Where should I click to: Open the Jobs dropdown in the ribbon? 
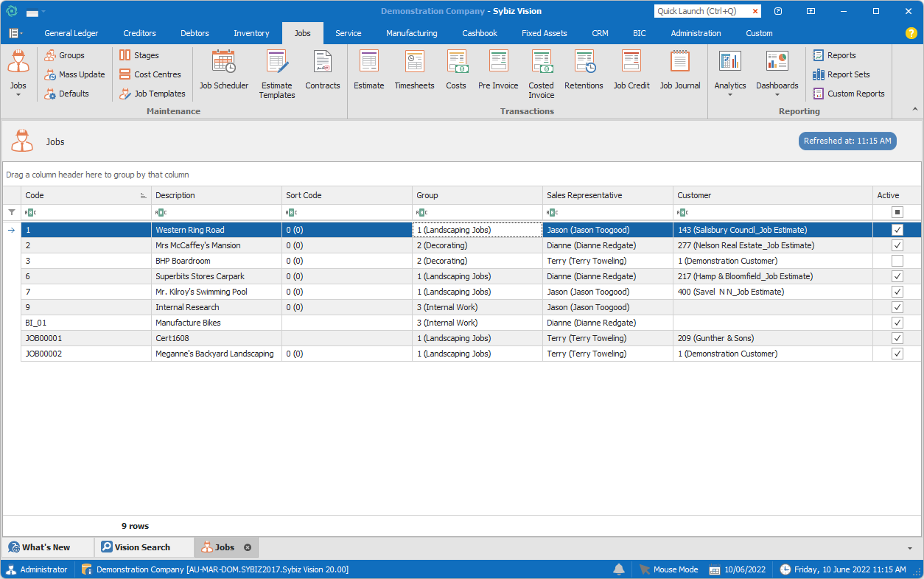[18, 94]
